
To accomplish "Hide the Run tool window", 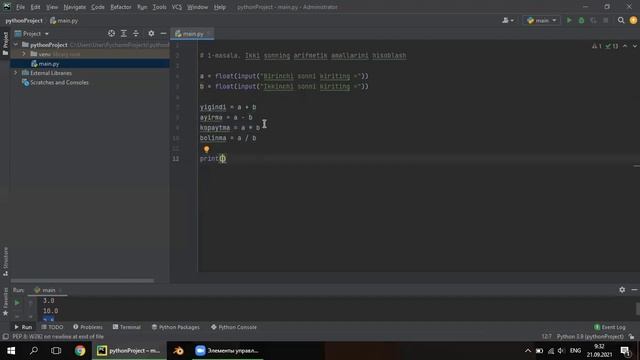I will click(x=634, y=290).
